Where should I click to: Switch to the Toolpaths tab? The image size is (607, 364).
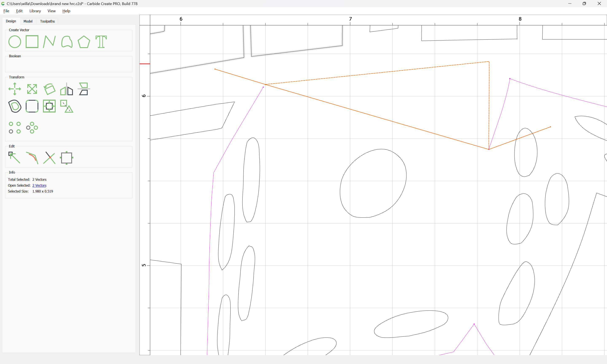pos(47,21)
